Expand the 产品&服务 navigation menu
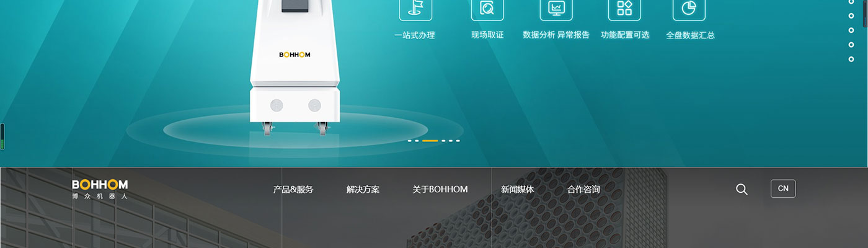 [293, 189]
